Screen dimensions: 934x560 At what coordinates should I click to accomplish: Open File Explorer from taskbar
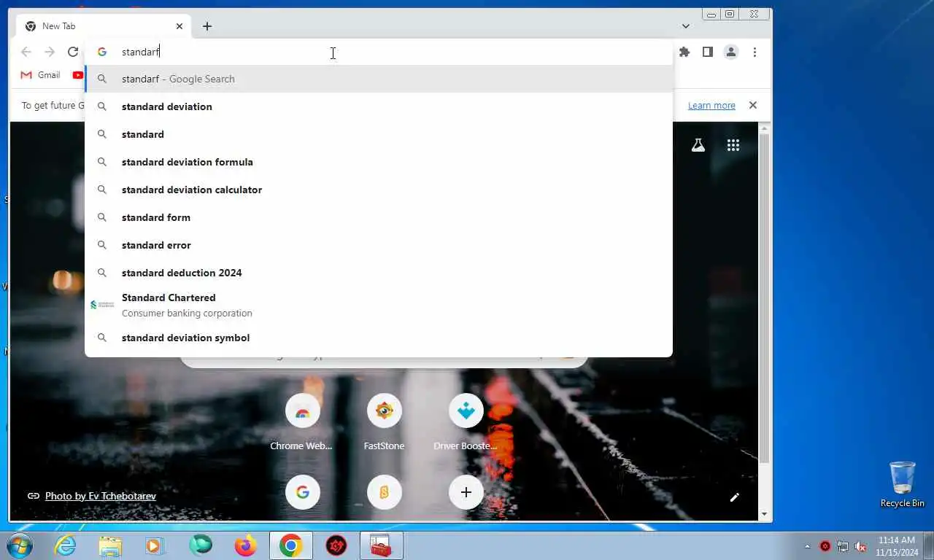coord(110,545)
